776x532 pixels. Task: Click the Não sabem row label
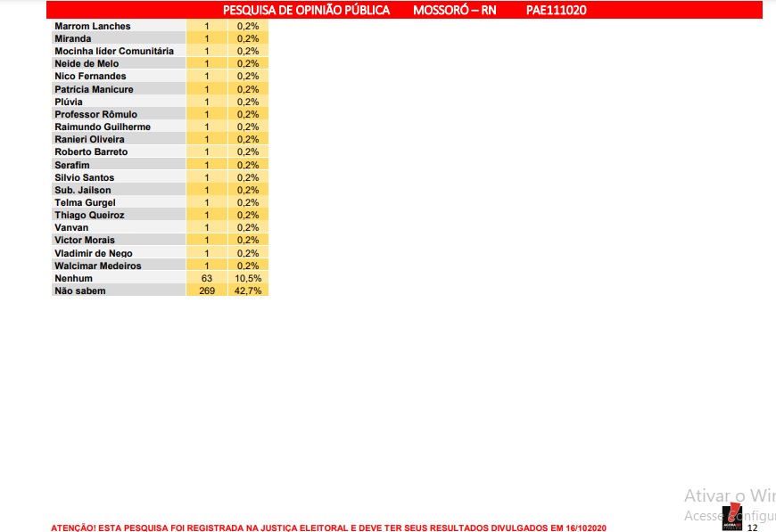[x=80, y=291]
